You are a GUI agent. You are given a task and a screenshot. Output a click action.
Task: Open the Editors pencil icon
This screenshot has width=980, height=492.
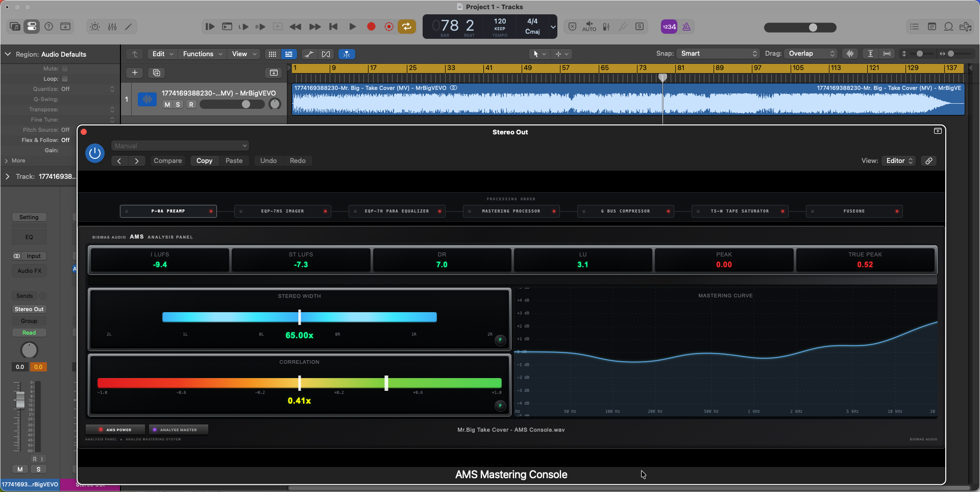(x=129, y=27)
